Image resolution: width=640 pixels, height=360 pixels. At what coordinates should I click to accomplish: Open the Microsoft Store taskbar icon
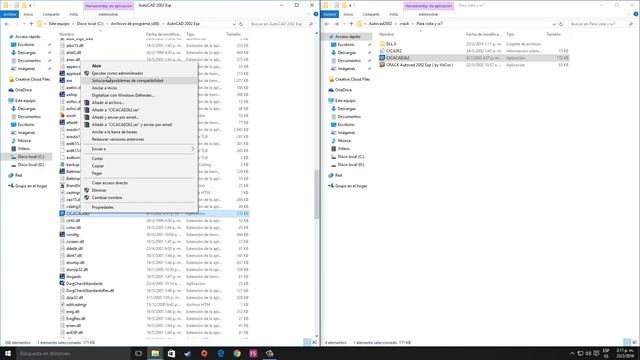(171, 353)
